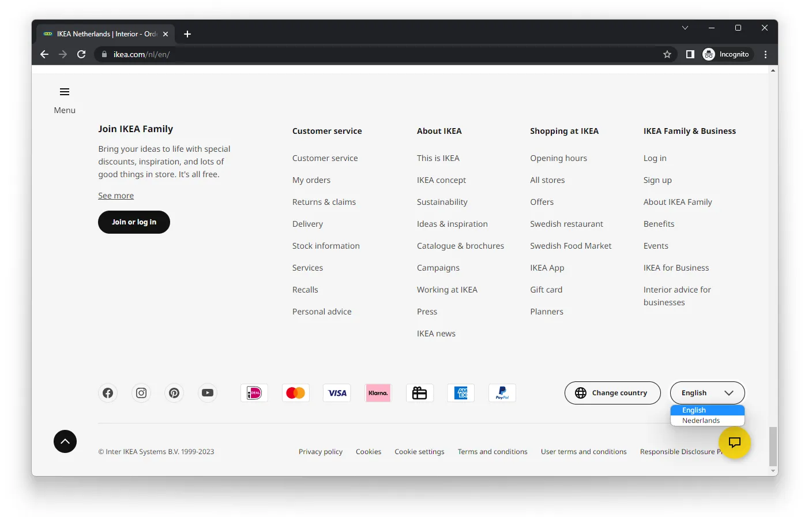
Task: Open Interior advice for businesses link
Action: (677, 296)
